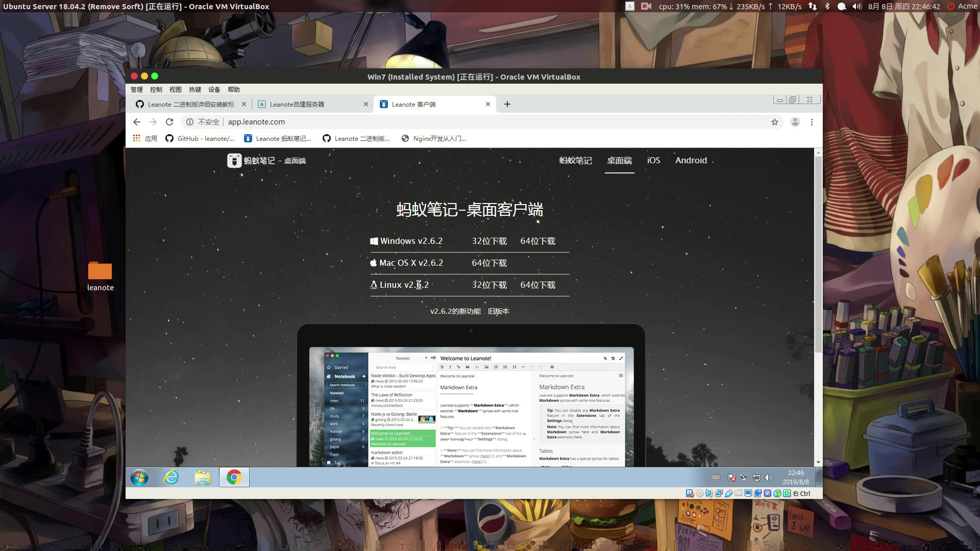The image size is (980, 551).
Task: Open Chrome's three-dot menu
Action: tap(812, 122)
